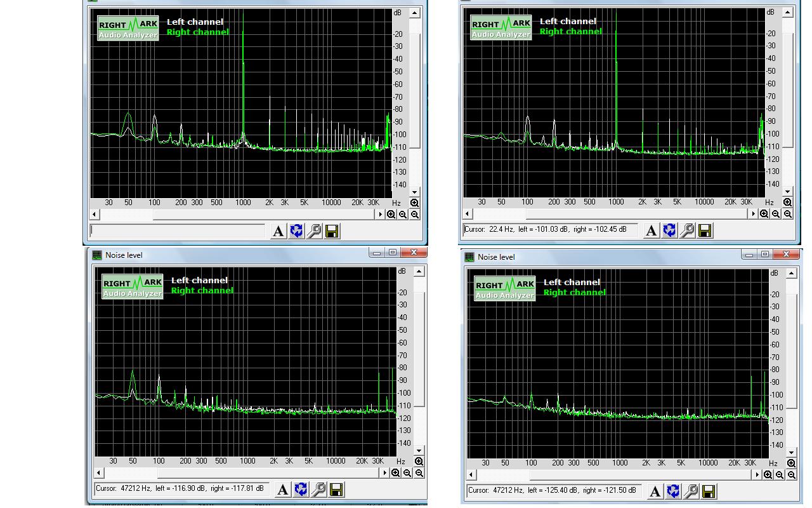The image size is (812, 508).
Task: Click blue arrows icon in -116.90 dB Noise level window
Action: point(301,490)
